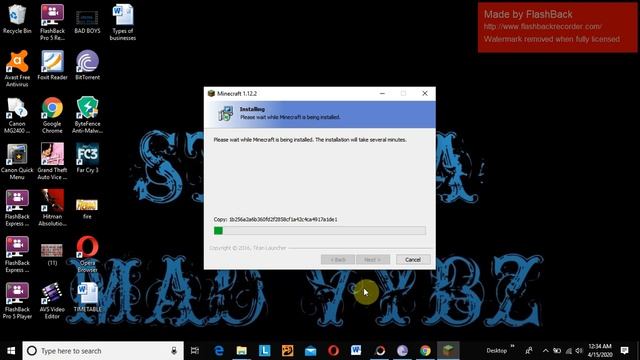
Task: Click the volume icon in system tray
Action: point(579,351)
